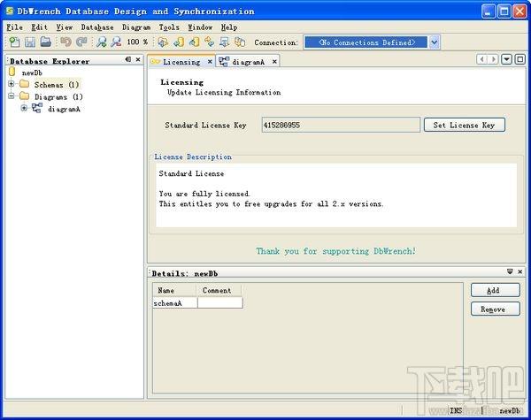Open the Connection dropdown arrow
This screenshot has height=420, width=531.
[435, 42]
